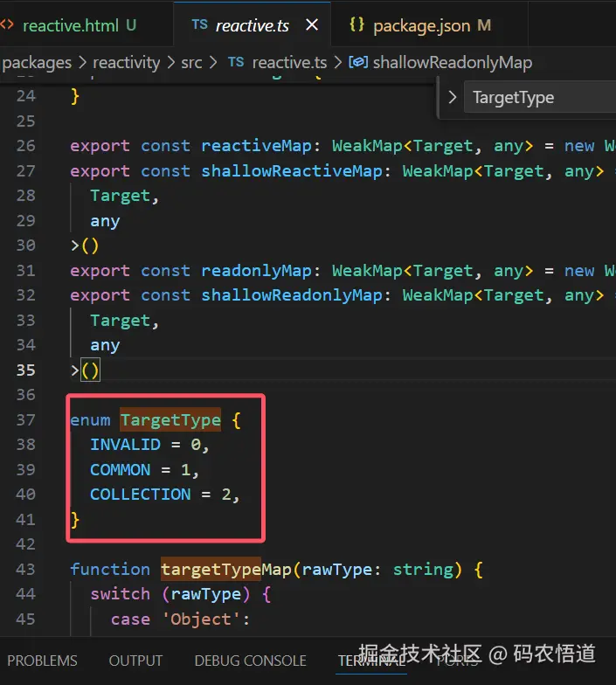Click COMMON enum member
The image size is (616, 685).
tap(121, 470)
